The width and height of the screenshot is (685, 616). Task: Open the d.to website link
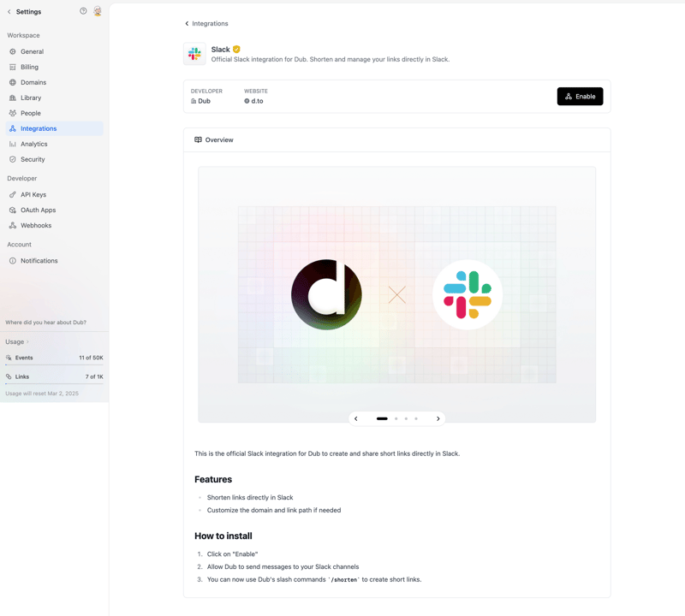[256, 100]
